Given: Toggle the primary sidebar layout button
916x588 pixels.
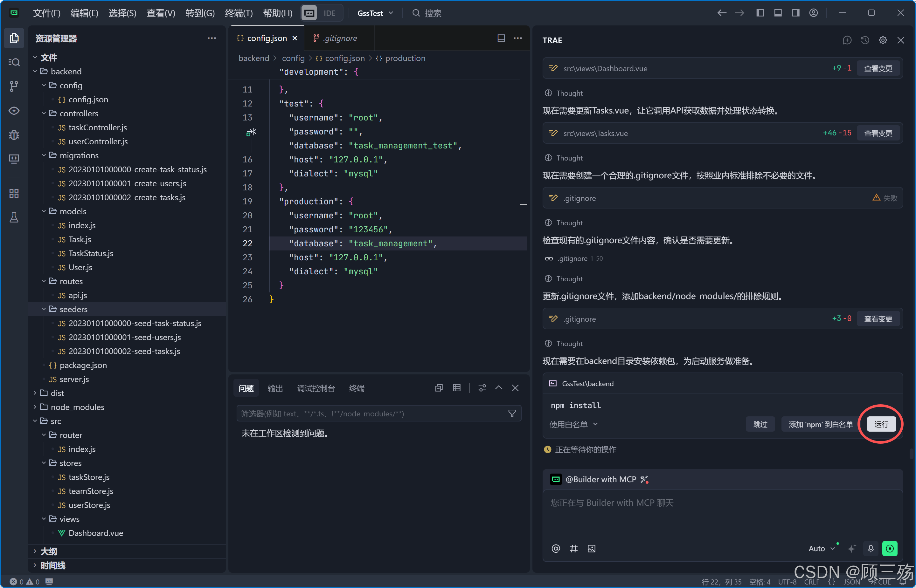Looking at the screenshot, I should 760,13.
